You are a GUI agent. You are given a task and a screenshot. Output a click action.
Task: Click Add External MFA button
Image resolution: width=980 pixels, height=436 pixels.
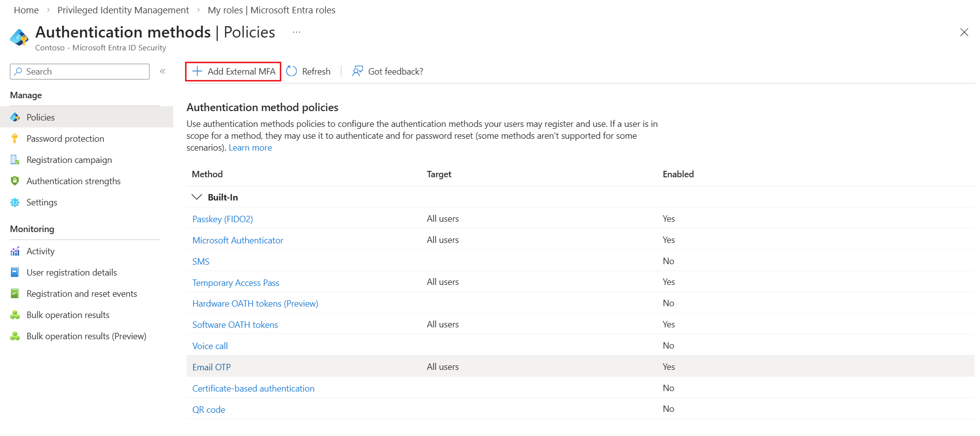click(x=233, y=71)
